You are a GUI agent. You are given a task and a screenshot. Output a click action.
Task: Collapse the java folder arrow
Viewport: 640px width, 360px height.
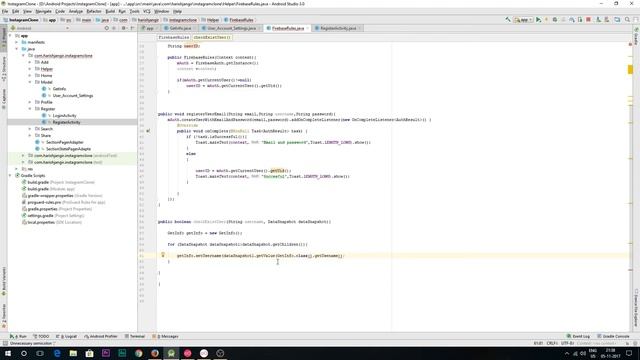coord(17,49)
